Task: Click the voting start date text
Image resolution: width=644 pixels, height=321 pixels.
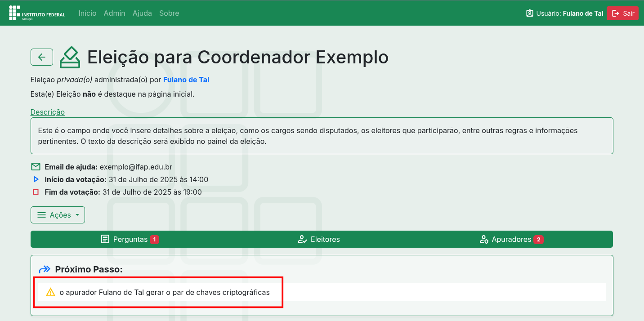Action: pyautogui.click(x=158, y=179)
